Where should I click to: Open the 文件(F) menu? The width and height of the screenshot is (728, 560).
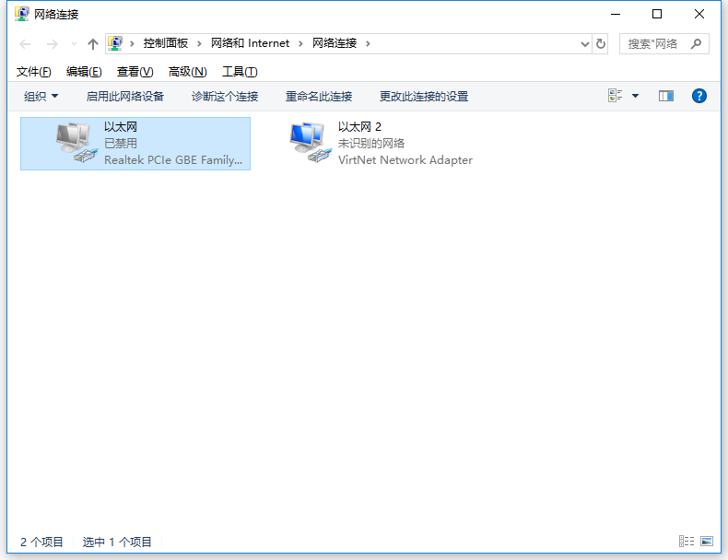pos(33,72)
